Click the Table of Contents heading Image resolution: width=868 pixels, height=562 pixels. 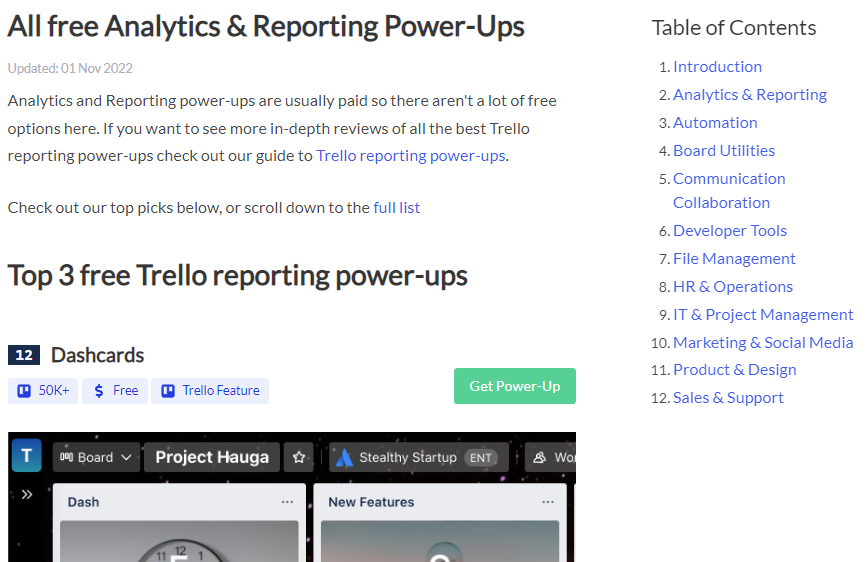[733, 28]
